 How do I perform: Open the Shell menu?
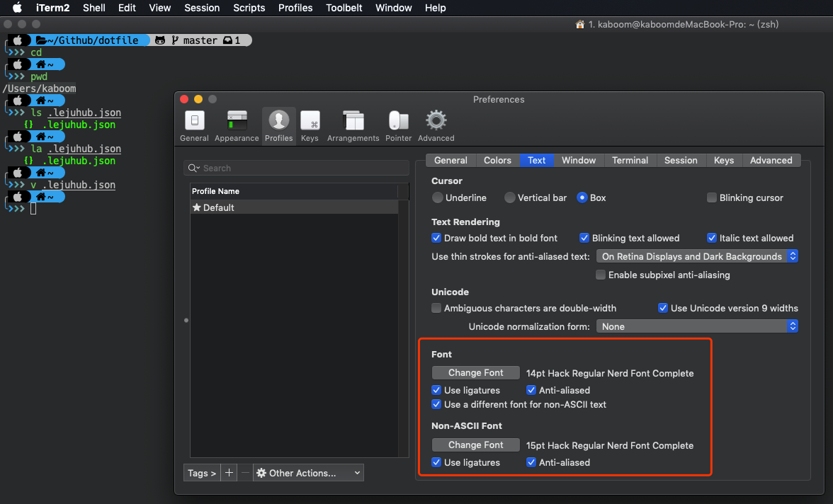coord(94,8)
